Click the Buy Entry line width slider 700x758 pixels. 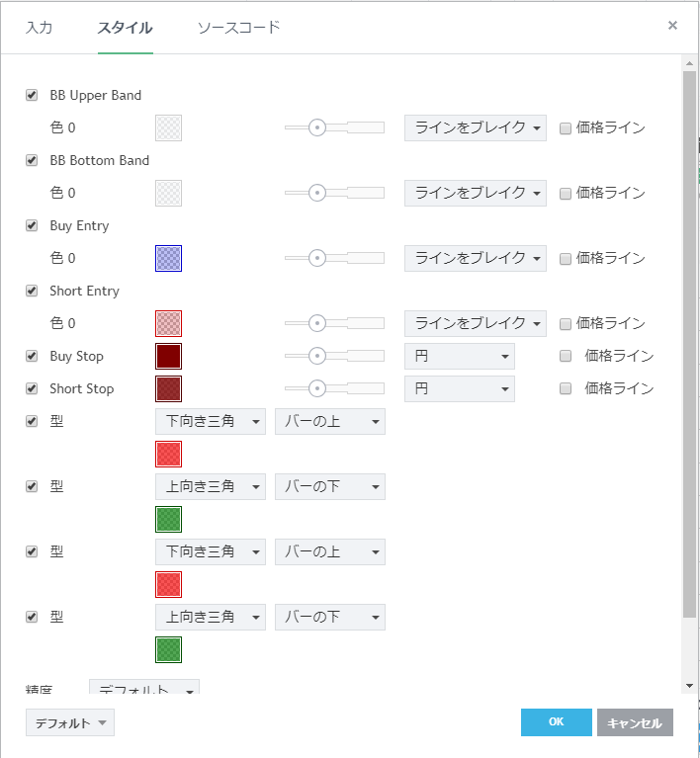(333, 258)
